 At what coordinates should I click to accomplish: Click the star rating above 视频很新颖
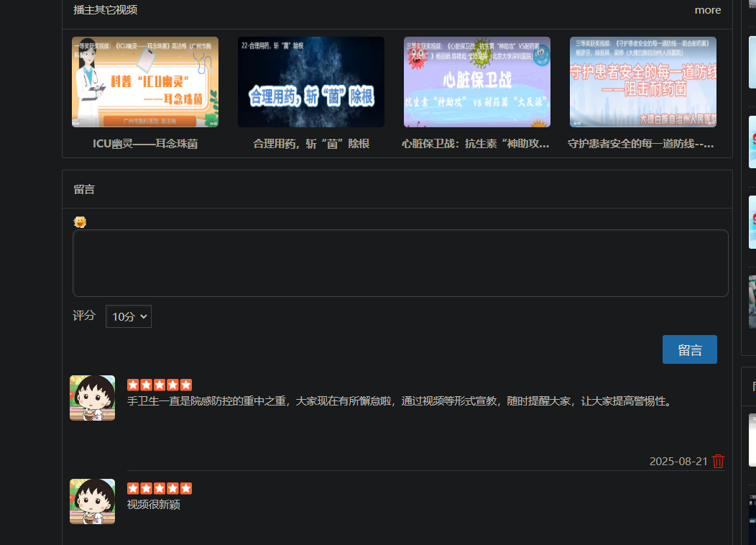click(160, 488)
